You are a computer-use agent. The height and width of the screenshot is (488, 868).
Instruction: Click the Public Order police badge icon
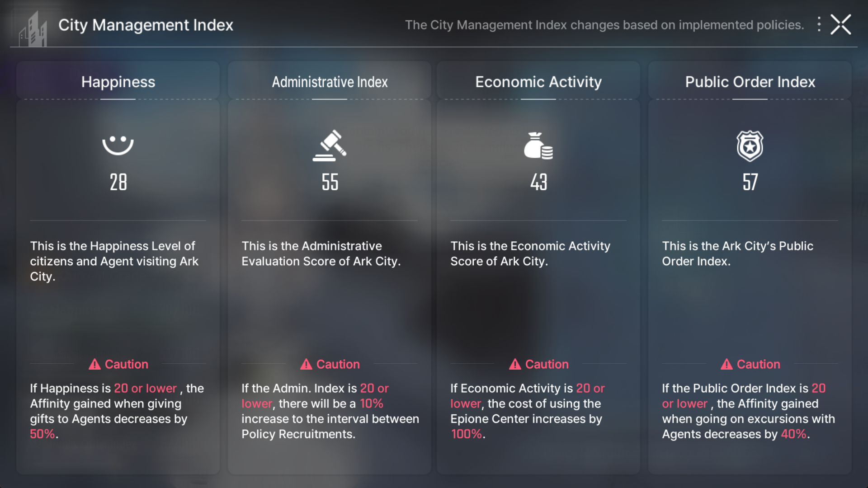point(750,146)
